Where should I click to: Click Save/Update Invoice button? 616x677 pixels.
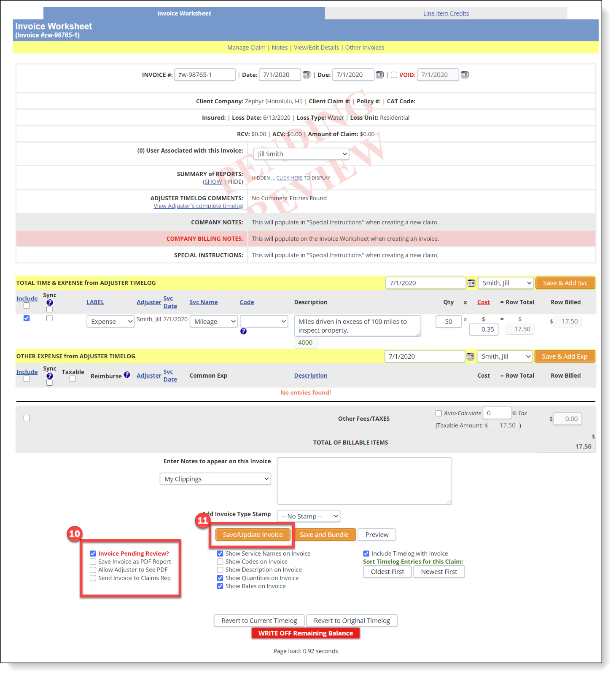(x=253, y=535)
